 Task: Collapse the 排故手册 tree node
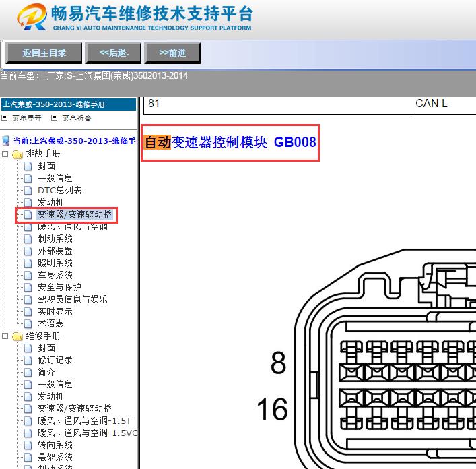pos(5,154)
